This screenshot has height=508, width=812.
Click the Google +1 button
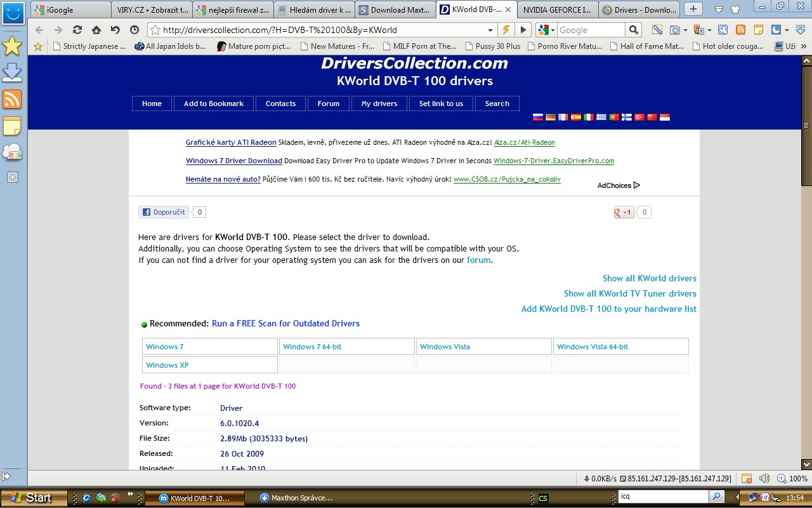coord(624,212)
